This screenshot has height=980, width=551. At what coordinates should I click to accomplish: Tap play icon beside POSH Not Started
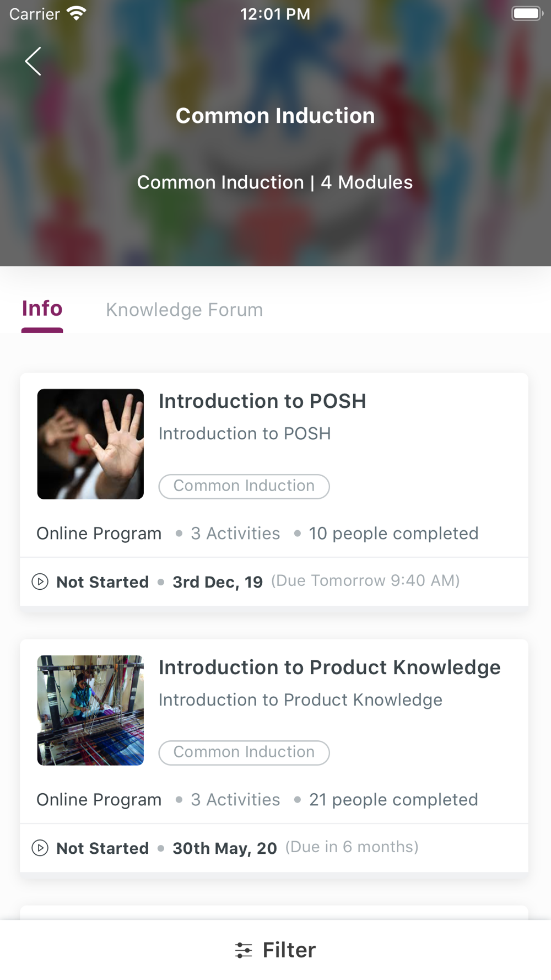[40, 581]
